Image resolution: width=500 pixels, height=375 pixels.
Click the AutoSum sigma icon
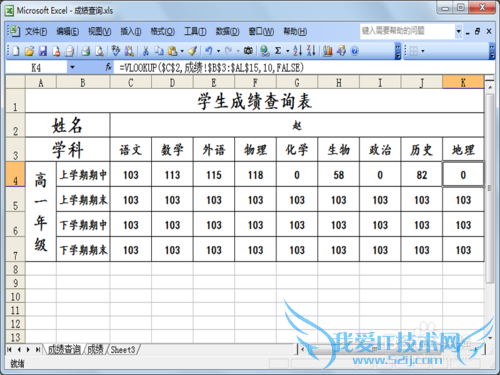coord(278,51)
